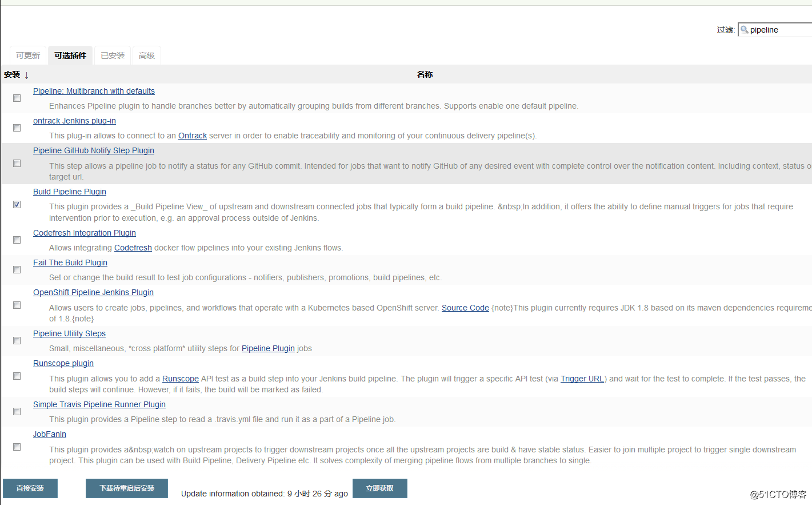Open the ontrack Jenkins plug-in link

[74, 121]
